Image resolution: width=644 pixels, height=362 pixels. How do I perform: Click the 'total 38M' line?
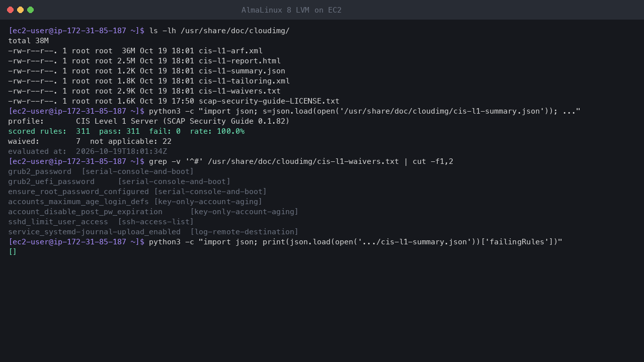(28, 41)
